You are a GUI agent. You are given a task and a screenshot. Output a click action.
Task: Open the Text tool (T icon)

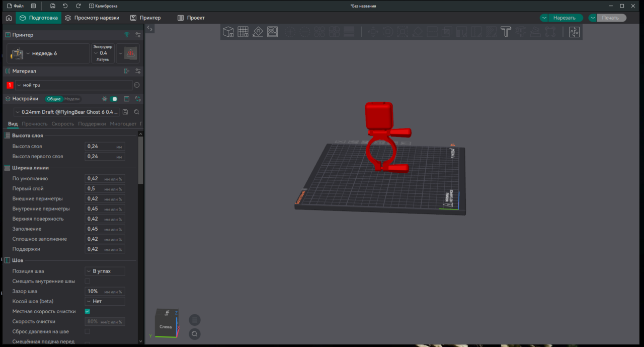pos(506,32)
